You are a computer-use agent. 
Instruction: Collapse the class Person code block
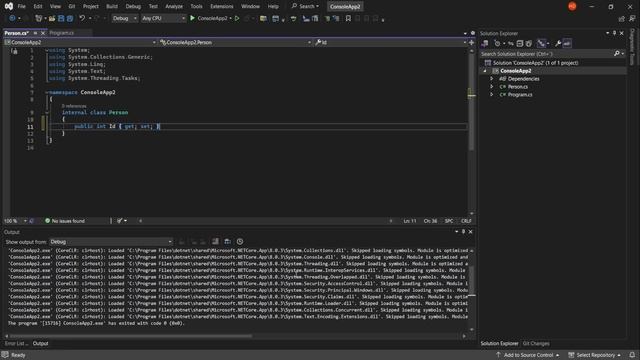(x=47, y=112)
